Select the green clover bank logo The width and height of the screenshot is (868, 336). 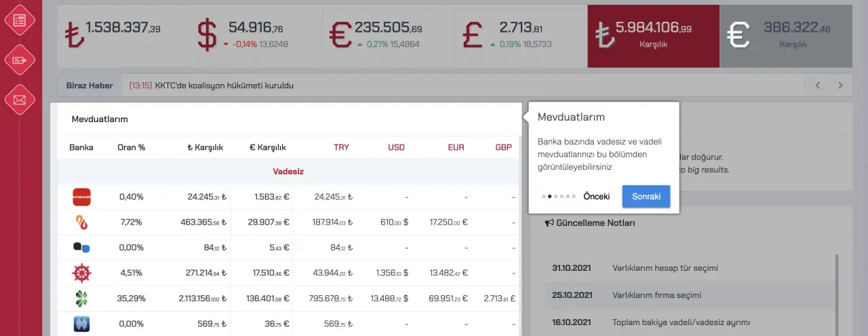pyautogui.click(x=81, y=299)
